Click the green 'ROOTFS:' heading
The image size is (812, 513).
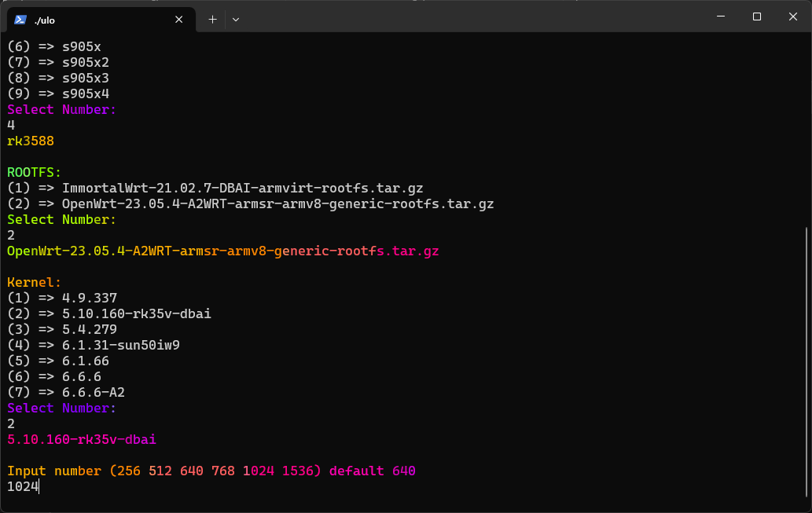34,172
